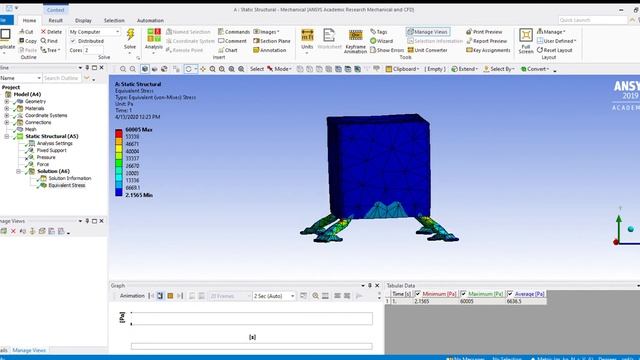Open the Select By dropdown
This screenshot has height=360, width=640.
(498, 69)
